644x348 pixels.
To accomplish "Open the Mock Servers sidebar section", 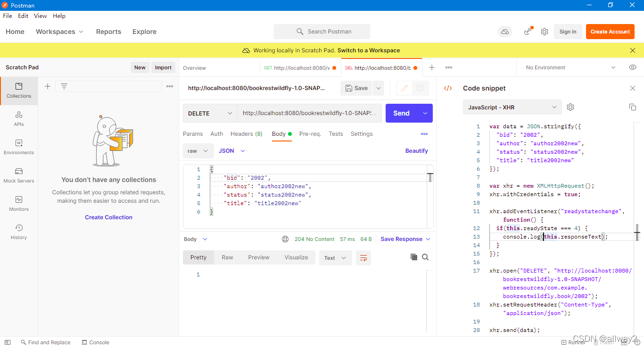I will point(19,175).
